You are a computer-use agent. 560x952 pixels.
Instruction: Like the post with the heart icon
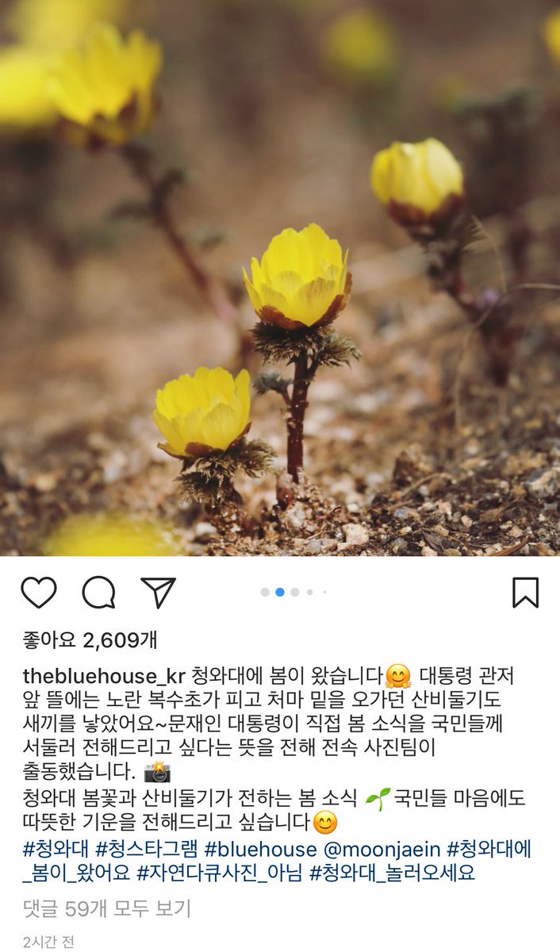pos(39,593)
